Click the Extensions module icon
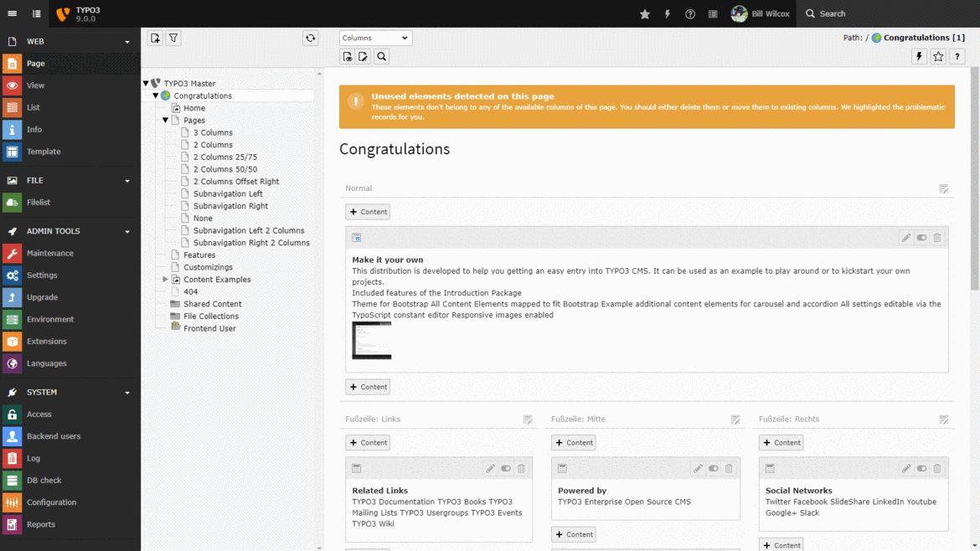The height and width of the screenshot is (551, 980). pos(12,341)
